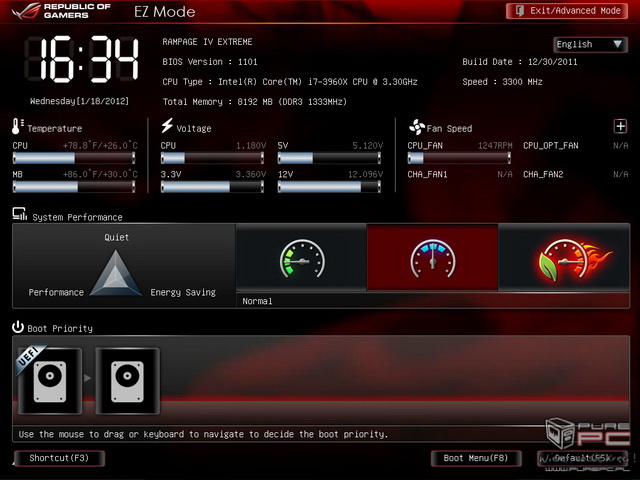This screenshot has width=640, height=480.
Task: Click the BIOS Version : 1101 text
Action: (210, 62)
